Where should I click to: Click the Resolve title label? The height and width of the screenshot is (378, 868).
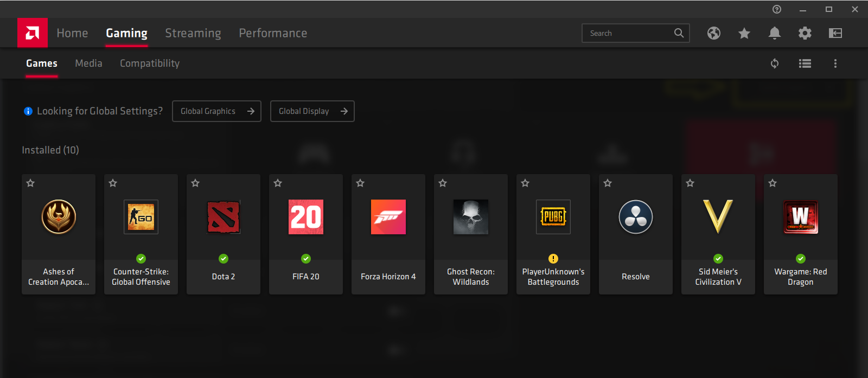636,277
